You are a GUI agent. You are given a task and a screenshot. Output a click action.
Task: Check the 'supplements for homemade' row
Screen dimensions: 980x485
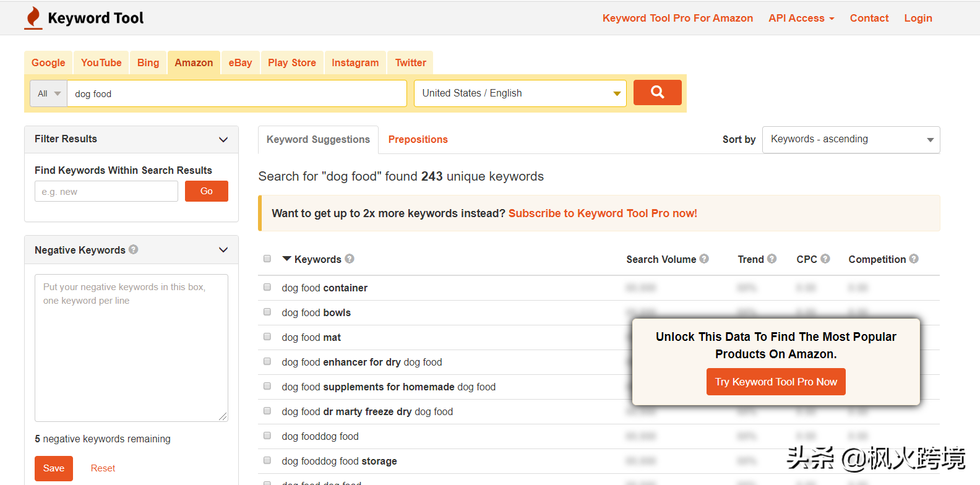coord(267,386)
